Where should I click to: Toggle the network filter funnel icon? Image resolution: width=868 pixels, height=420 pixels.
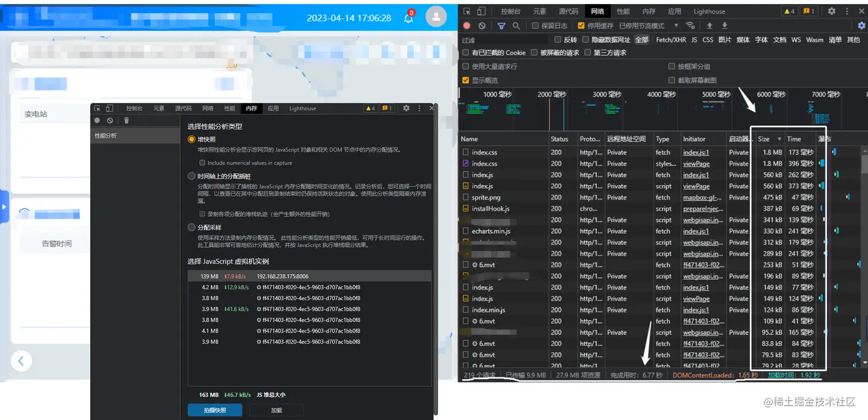point(501,26)
